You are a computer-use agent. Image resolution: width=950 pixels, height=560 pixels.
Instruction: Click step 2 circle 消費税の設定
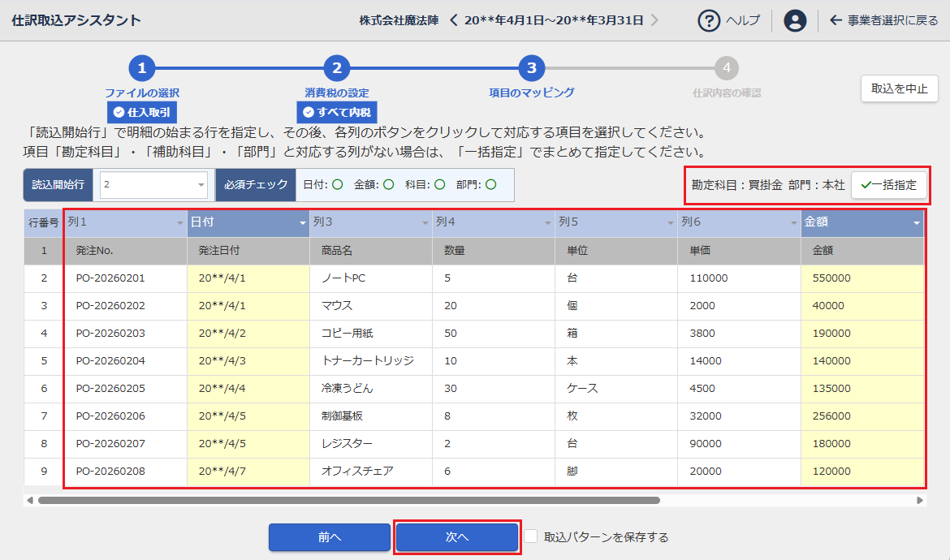(336, 69)
